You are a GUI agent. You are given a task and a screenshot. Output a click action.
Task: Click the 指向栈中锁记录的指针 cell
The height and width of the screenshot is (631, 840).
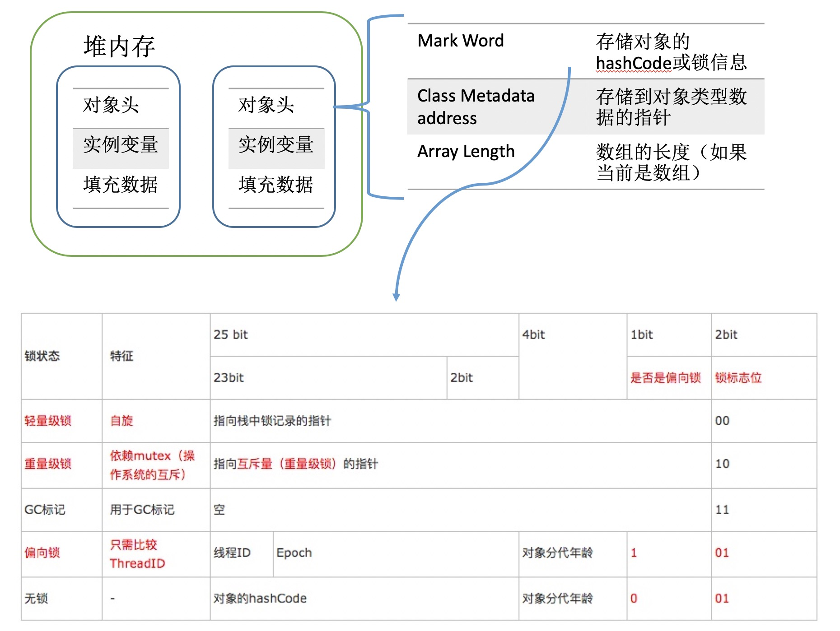click(272, 421)
